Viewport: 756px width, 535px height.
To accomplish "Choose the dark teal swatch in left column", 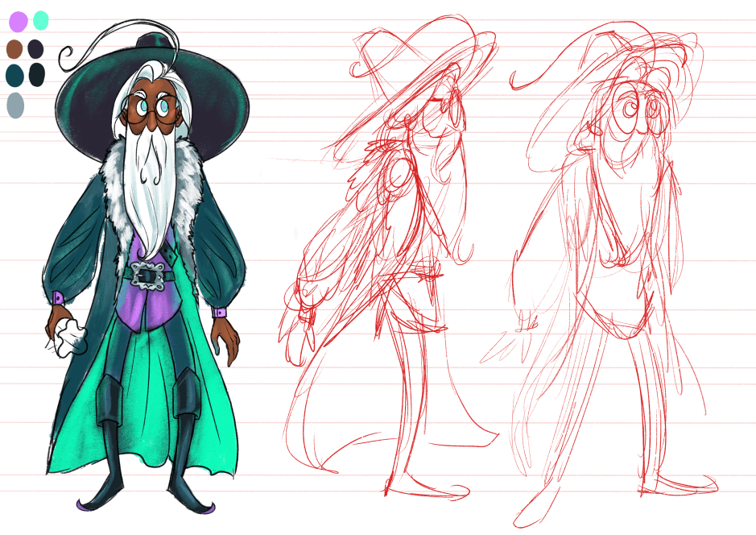I will (x=14, y=75).
